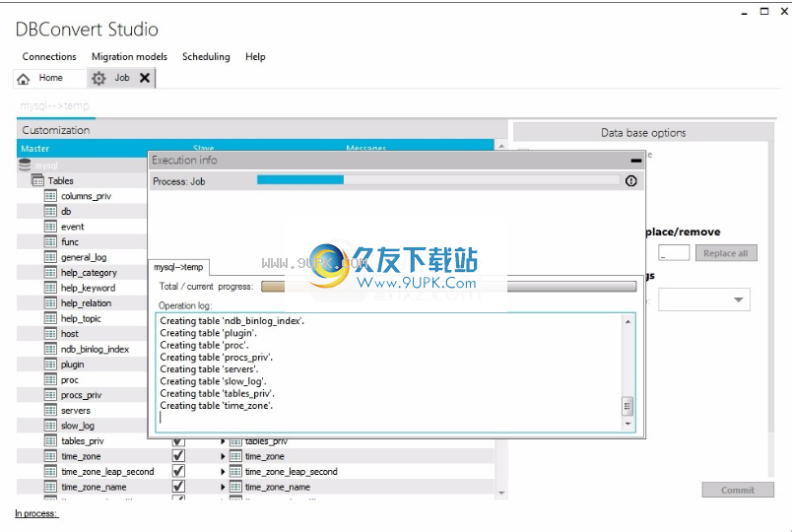Click the Process: Job progress bar
Viewport: 792px width, 532px height.
click(x=438, y=180)
